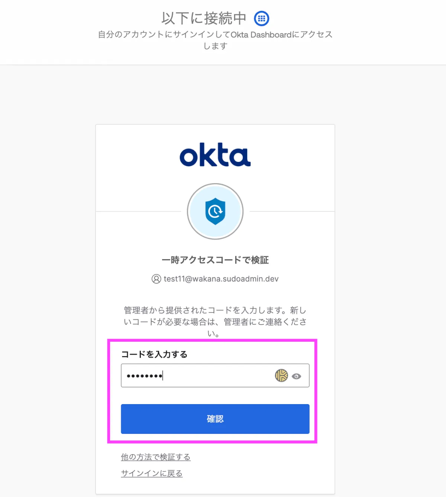The width and height of the screenshot is (446, 504).
Task: Click the okta logo
Action: tap(215, 155)
